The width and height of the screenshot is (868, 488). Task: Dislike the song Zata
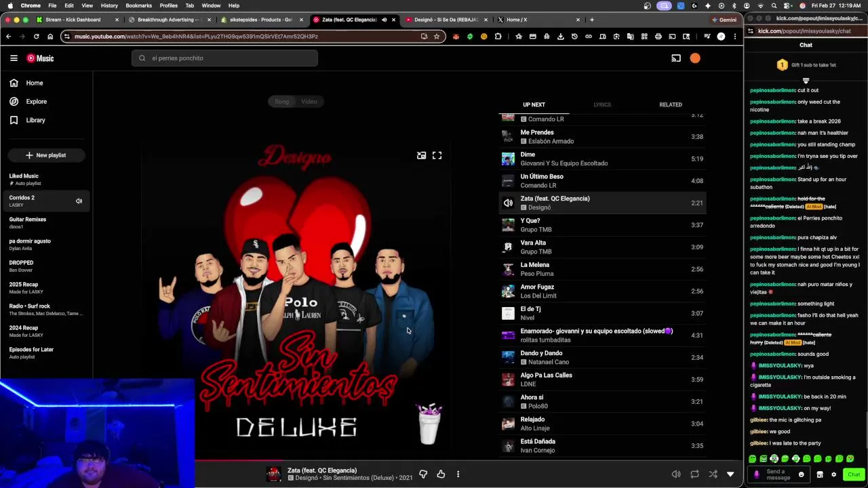point(423,474)
